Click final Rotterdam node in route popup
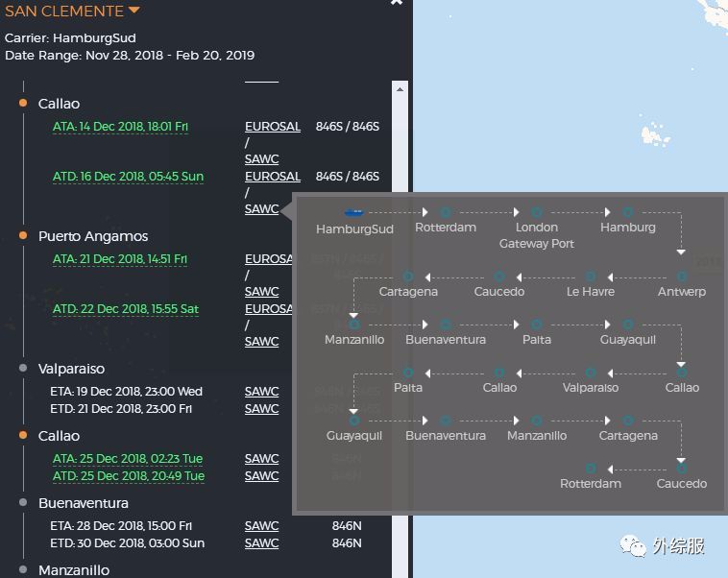The image size is (728, 578). click(591, 469)
